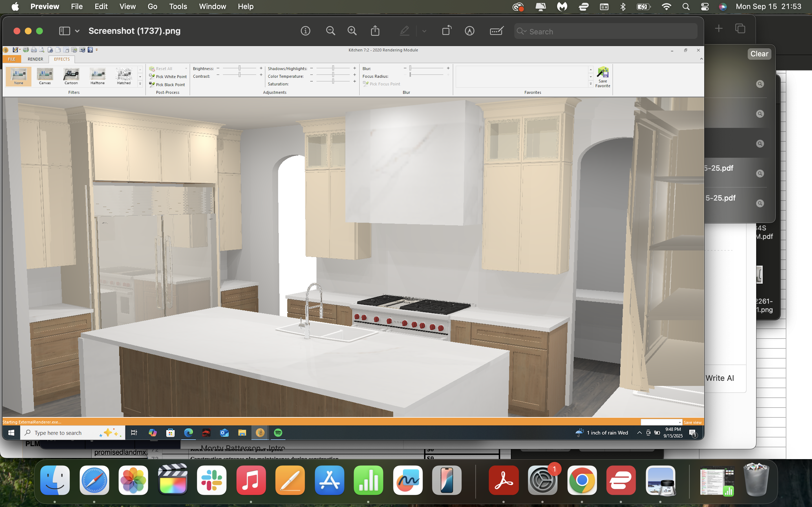Open the Bluetooth menu bar icon
This screenshot has height=507, width=812.
tap(623, 7)
